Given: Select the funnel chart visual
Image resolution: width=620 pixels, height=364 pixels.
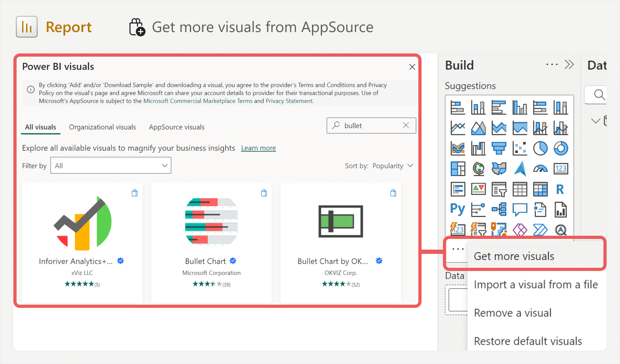Looking at the screenshot, I should 499,148.
